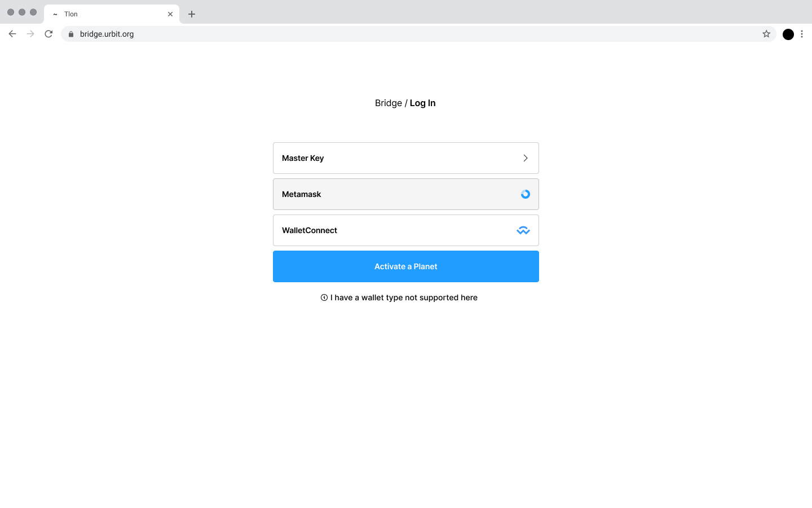Select the WalletConnect logo icon
The height and width of the screenshot is (508, 812).
(523, 230)
